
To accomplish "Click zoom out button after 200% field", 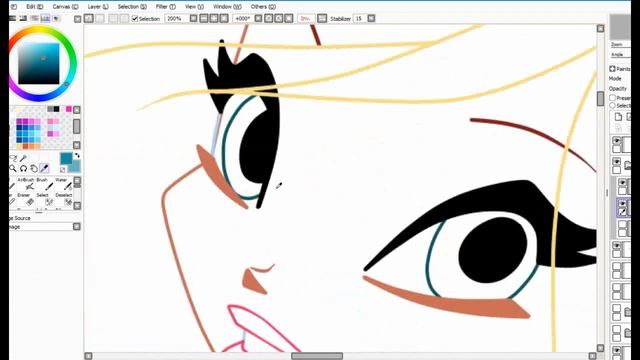I will tap(204, 18).
